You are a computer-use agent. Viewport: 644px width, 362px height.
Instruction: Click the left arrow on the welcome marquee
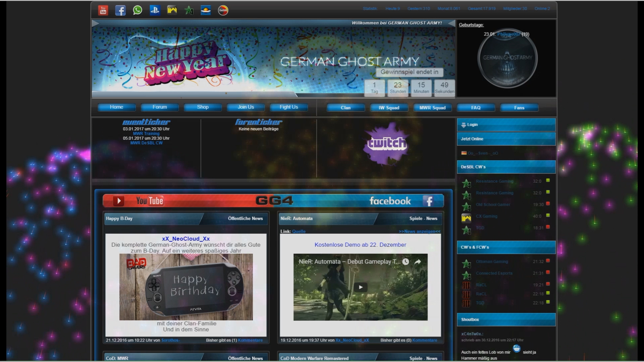coord(96,23)
